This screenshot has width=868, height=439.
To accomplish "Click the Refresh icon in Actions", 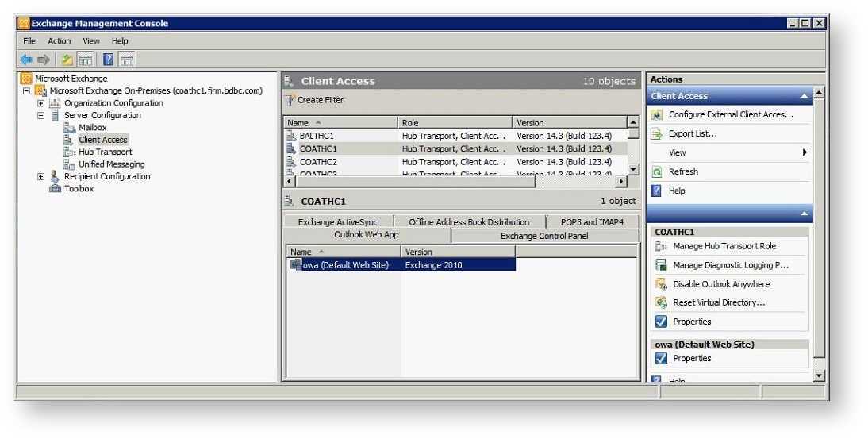I will [657, 171].
